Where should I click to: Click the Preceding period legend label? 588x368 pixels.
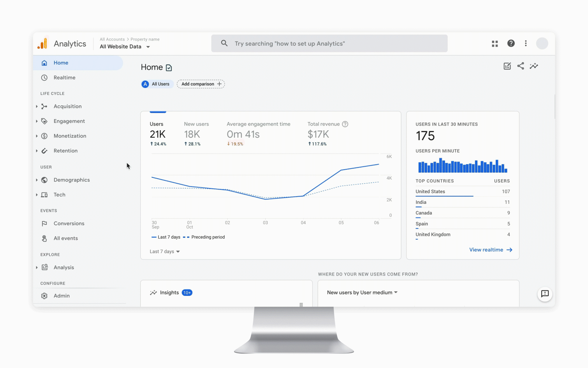point(208,237)
